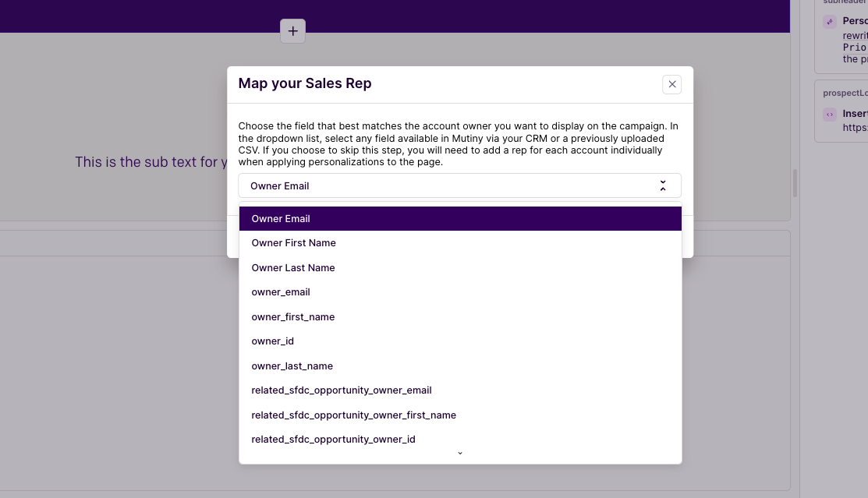Click the dropdown up-down chevron arrows
Viewport: 868px width, 498px height.
[663, 186]
